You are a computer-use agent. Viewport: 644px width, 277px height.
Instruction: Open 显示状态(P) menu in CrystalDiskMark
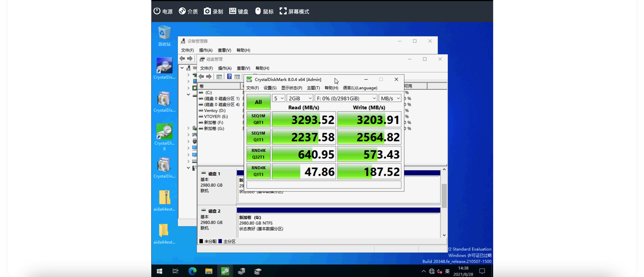[292, 88]
